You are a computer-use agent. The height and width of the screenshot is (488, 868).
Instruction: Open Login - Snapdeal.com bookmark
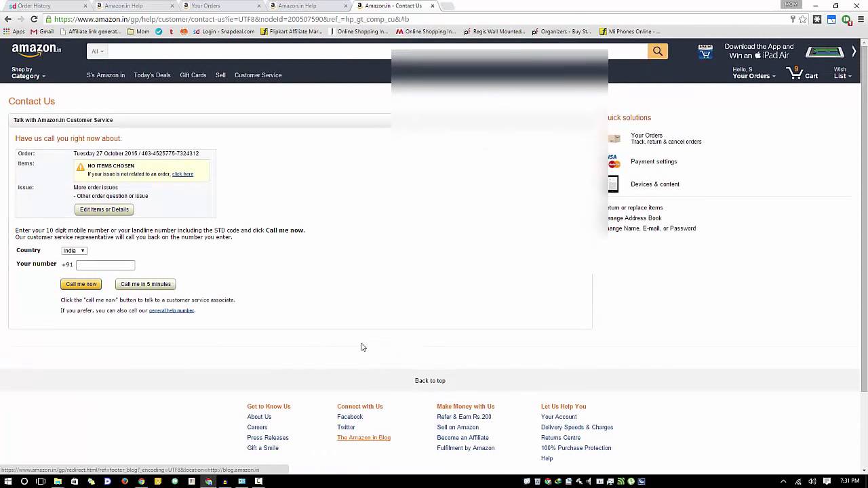tap(223, 31)
